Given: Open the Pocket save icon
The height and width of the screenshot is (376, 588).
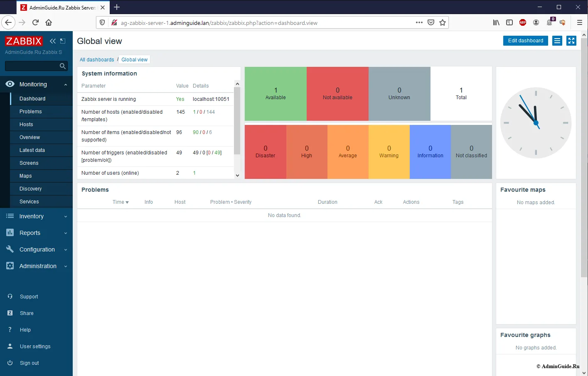Looking at the screenshot, I should pos(431,22).
